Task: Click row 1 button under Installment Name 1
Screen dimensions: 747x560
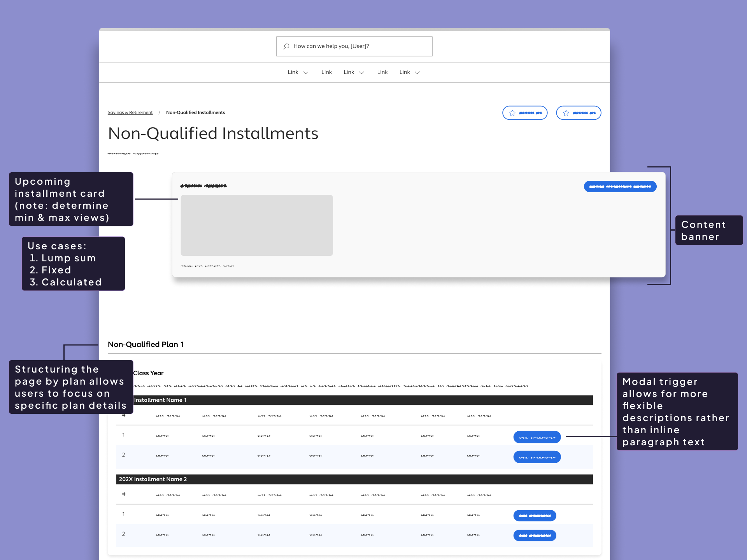Action: 537,437
